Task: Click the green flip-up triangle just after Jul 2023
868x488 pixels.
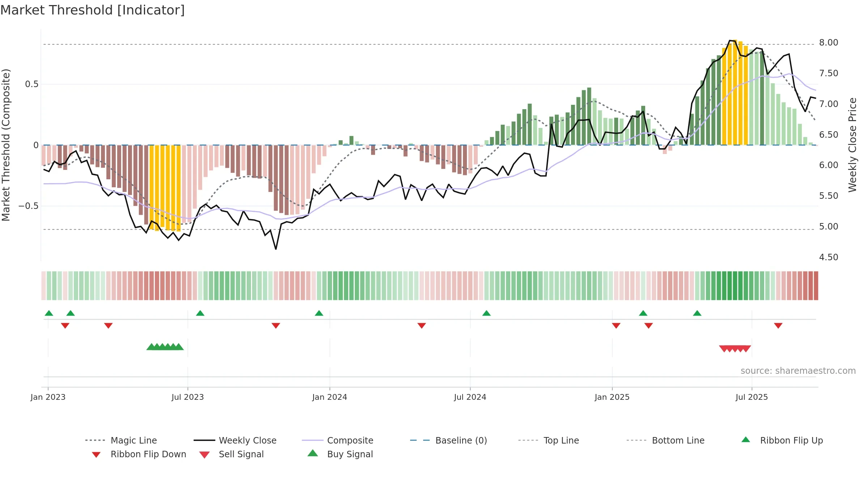Action: point(200,313)
